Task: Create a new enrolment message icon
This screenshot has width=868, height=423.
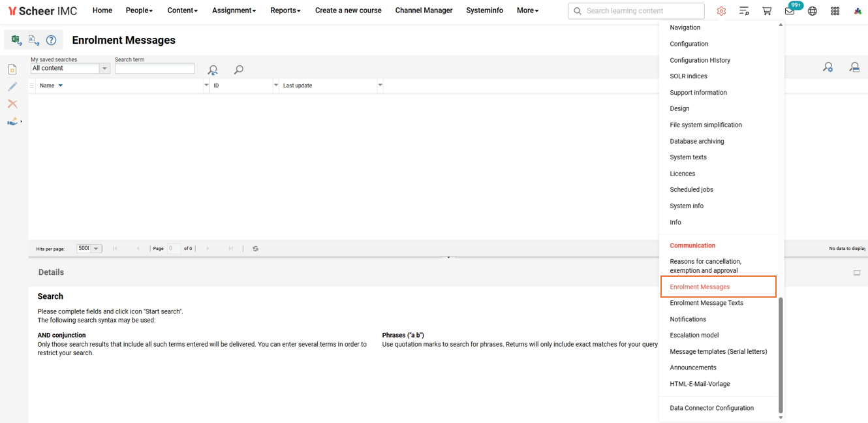Action: point(12,70)
